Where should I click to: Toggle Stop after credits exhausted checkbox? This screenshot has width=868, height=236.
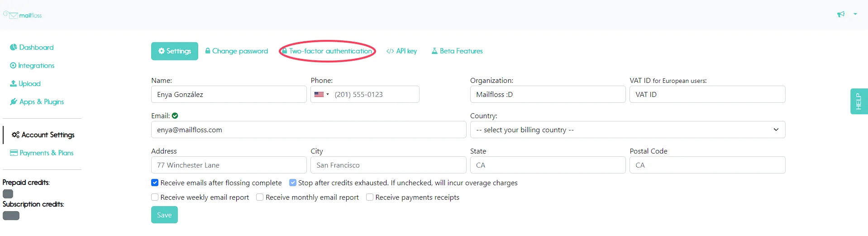coord(293,183)
